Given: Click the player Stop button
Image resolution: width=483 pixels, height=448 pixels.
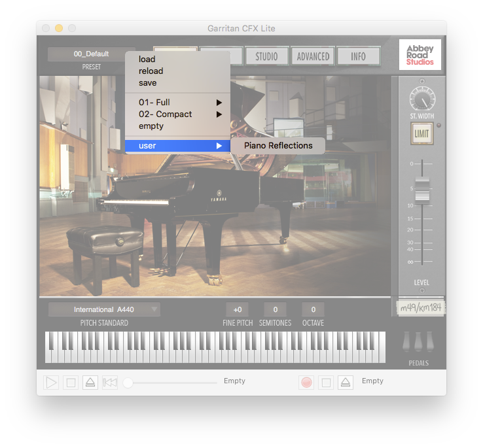Looking at the screenshot, I should [x=71, y=383].
